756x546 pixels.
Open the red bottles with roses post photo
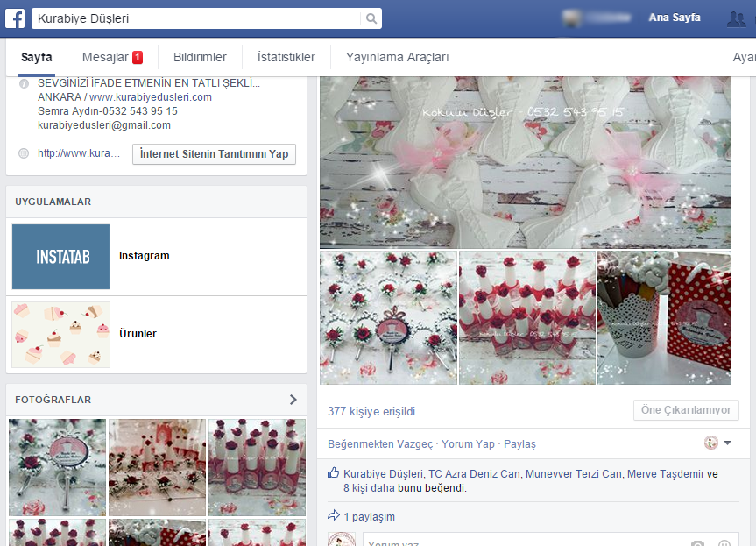pyautogui.click(x=527, y=317)
